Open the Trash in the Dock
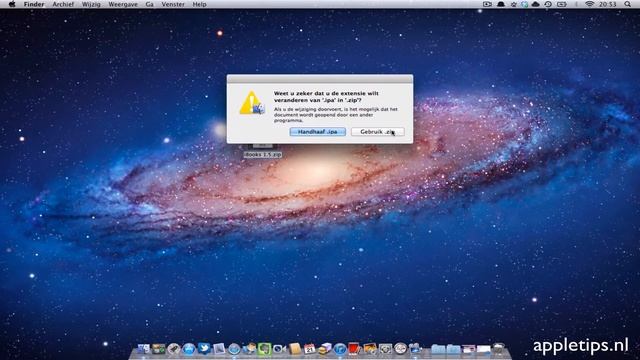This screenshot has height=360, width=640. [499, 349]
